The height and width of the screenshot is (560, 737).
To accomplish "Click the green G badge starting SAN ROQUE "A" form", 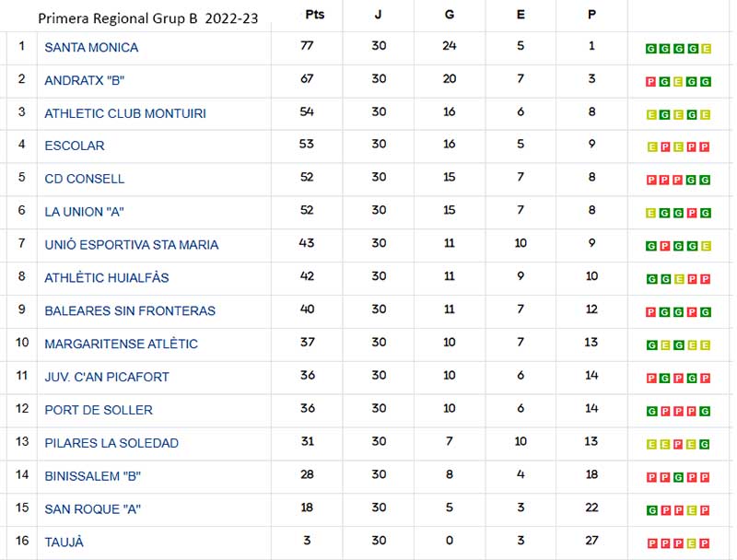I will [651, 510].
